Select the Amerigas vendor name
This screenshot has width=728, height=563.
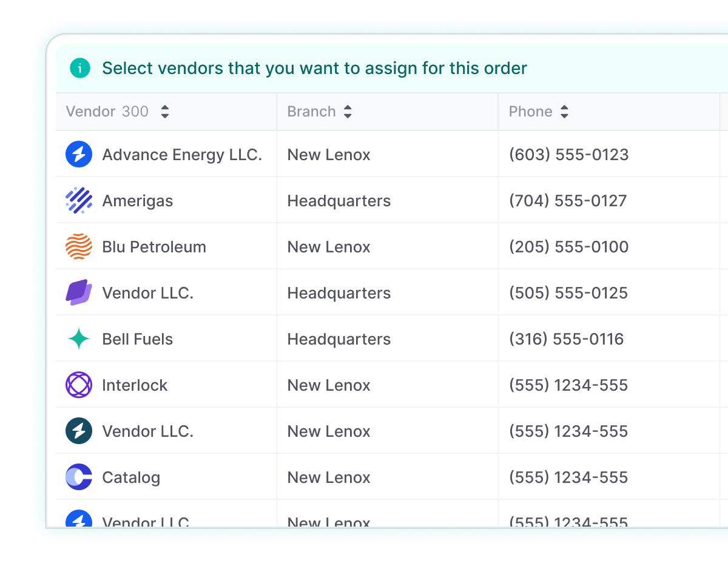(138, 201)
